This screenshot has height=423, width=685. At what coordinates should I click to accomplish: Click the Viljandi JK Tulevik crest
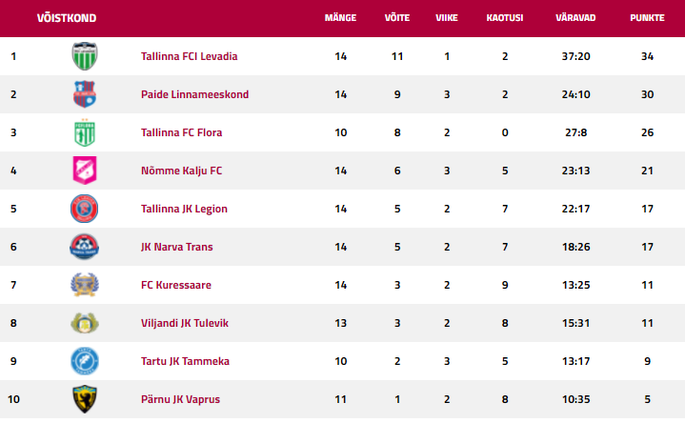point(85,322)
